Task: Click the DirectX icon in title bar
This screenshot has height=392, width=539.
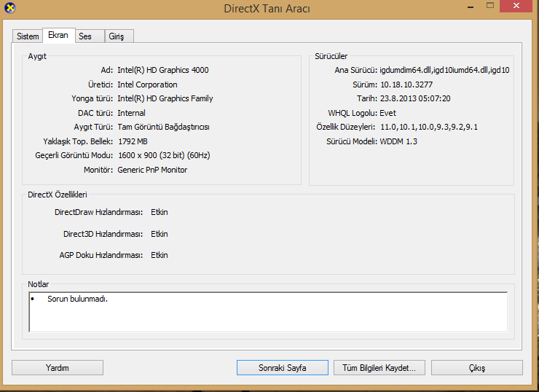Action: coord(10,7)
